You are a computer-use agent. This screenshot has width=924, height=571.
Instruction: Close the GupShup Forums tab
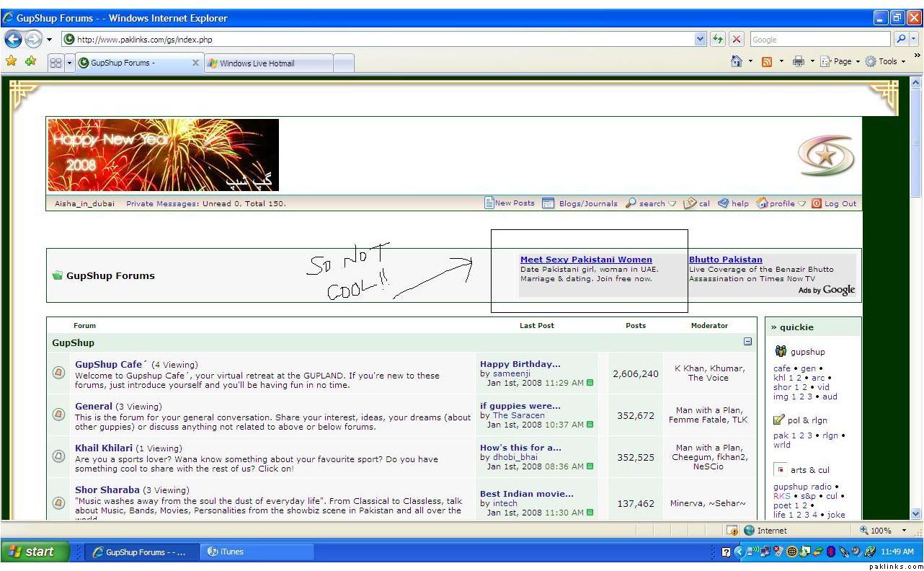pos(195,63)
